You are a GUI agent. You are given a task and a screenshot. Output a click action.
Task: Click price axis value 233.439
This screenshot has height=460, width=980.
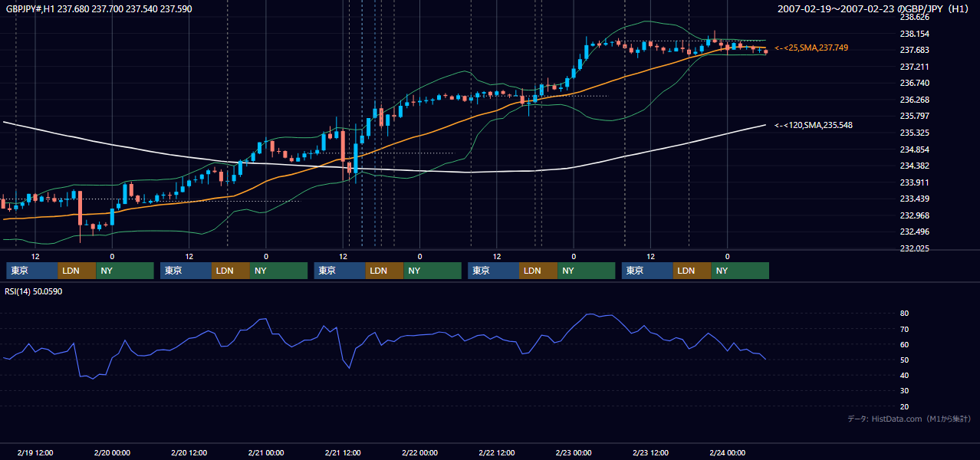pos(915,199)
